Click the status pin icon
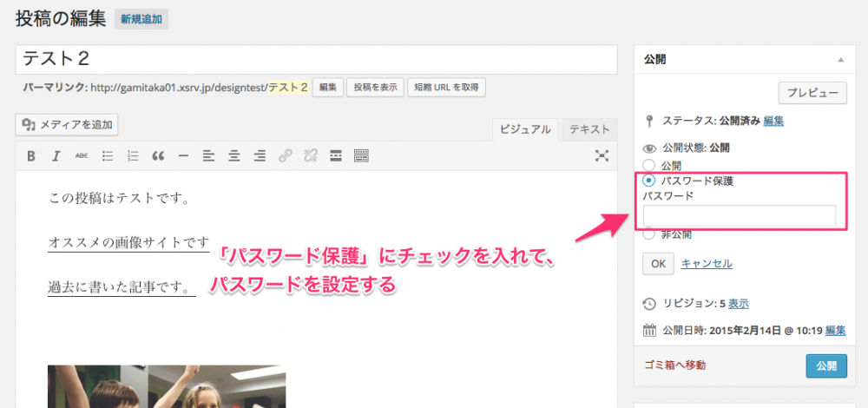Viewport: 868px width, 408px height. (x=649, y=121)
